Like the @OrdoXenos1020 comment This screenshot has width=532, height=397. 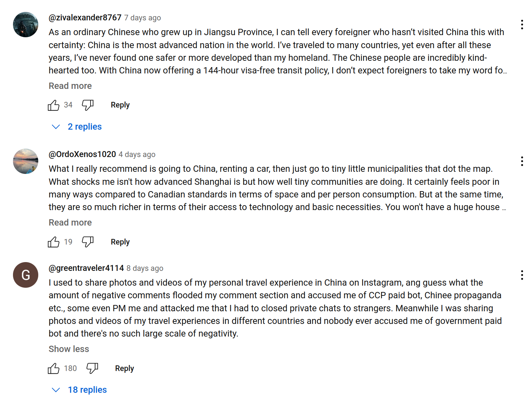pos(54,242)
